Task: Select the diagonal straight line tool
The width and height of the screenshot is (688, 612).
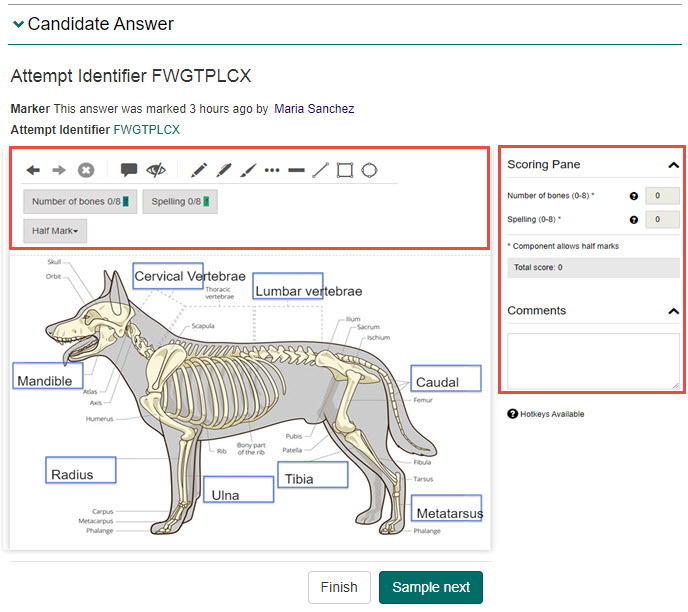Action: (x=320, y=170)
